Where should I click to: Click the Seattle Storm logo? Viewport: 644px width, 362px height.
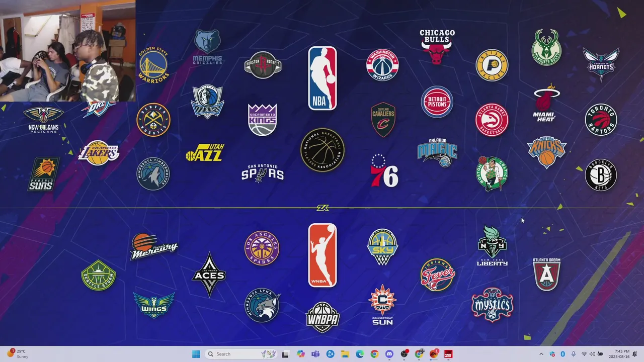[x=99, y=276]
